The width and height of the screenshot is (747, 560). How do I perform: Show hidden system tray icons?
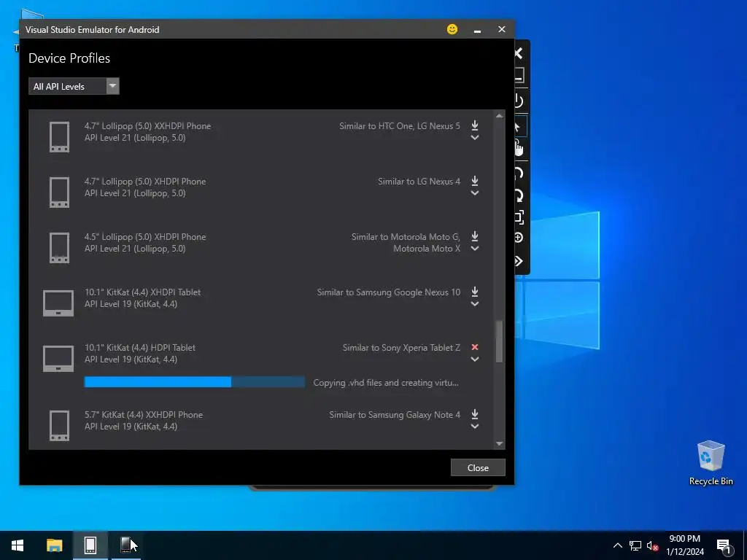coord(617,545)
